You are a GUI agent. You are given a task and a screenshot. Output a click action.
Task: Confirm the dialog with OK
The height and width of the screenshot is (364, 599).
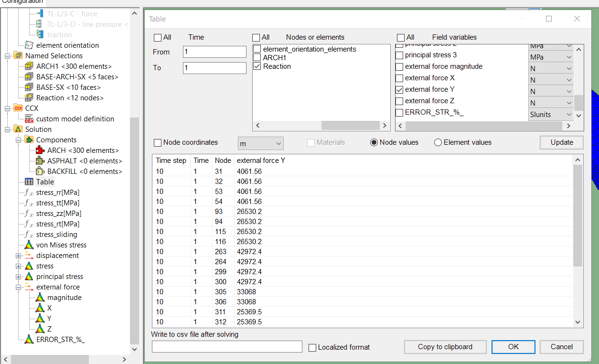(513, 347)
